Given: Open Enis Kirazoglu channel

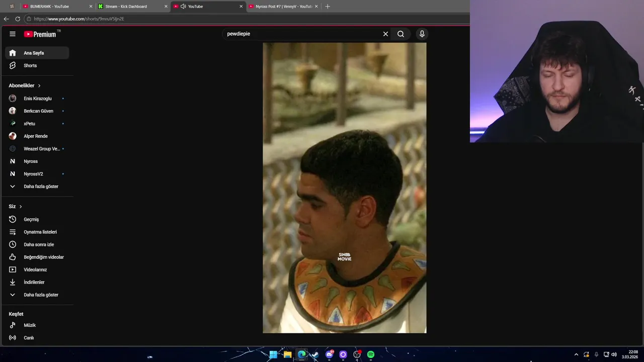Looking at the screenshot, I should coord(37,99).
